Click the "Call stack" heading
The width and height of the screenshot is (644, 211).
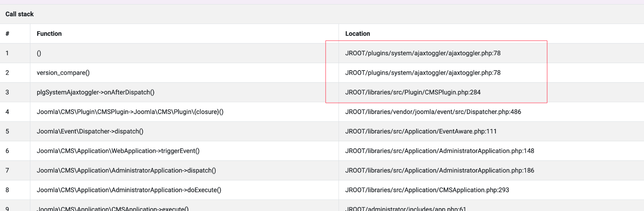tap(19, 14)
